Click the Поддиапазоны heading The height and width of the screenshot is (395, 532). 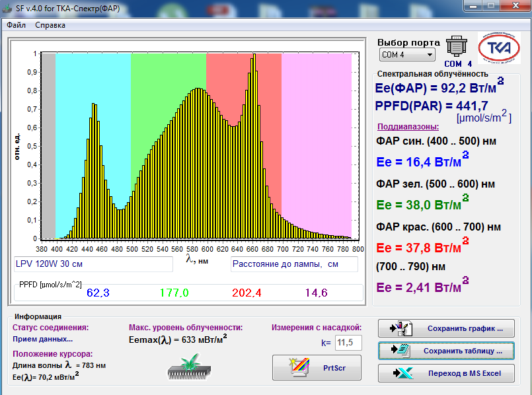[408, 127]
